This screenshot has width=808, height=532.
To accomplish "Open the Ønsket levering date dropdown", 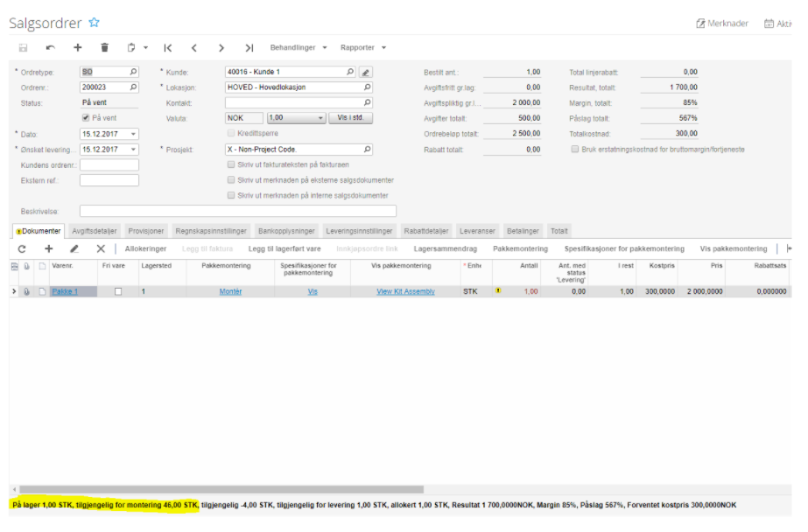I will [133, 150].
